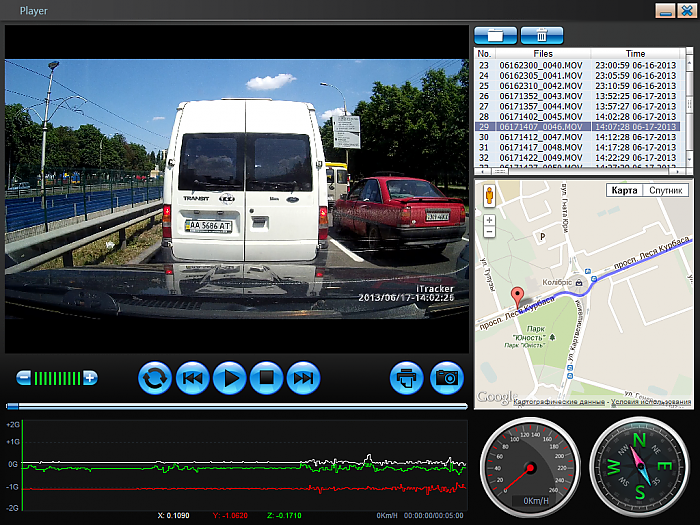Click the repeat/loop playback icon

[x=155, y=378]
